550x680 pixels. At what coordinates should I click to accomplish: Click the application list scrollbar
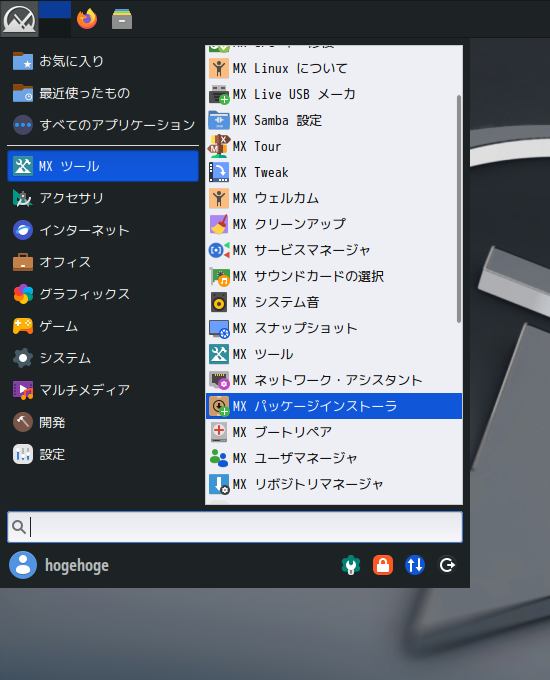[458, 208]
